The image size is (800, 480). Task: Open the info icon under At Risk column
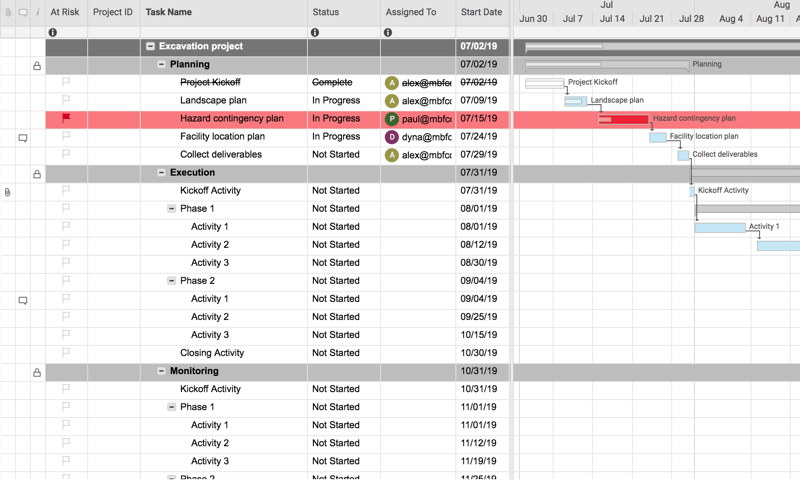[53, 32]
